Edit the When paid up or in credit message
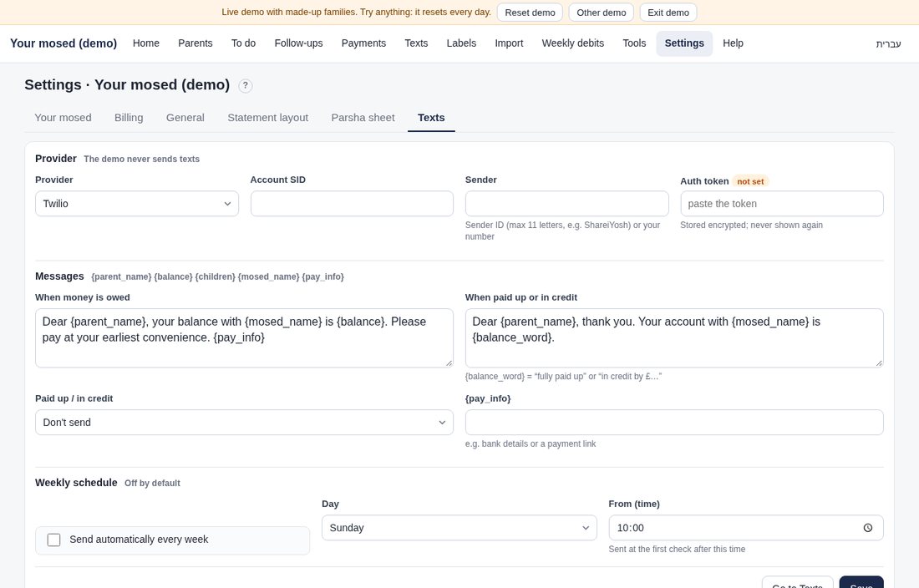Image resolution: width=919 pixels, height=588 pixels. tap(674, 338)
